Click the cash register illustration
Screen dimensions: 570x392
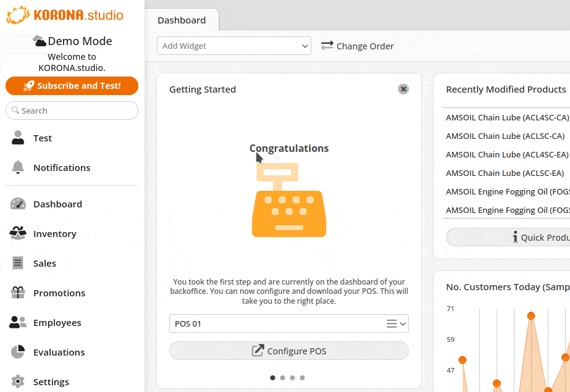point(289,200)
